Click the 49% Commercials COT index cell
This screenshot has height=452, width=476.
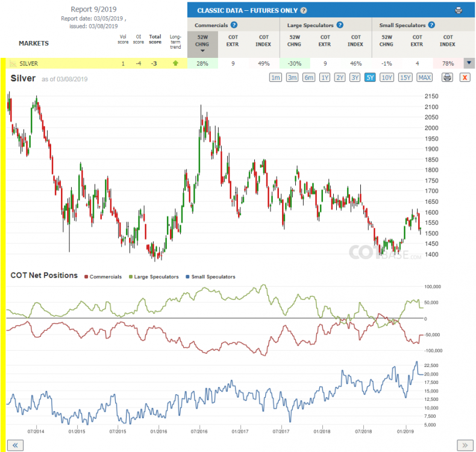coord(263,63)
